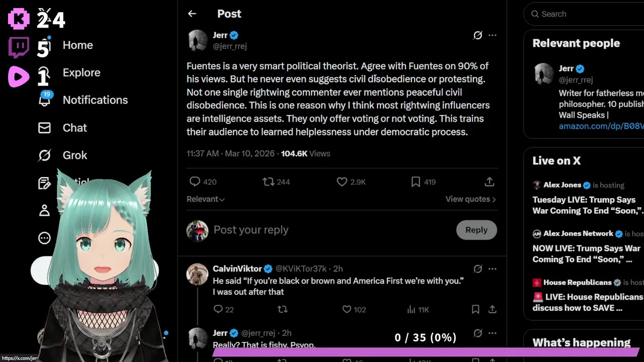This screenshot has width=644, height=362.
Task: Bookmark the main post showing 419
Action: 416,182
